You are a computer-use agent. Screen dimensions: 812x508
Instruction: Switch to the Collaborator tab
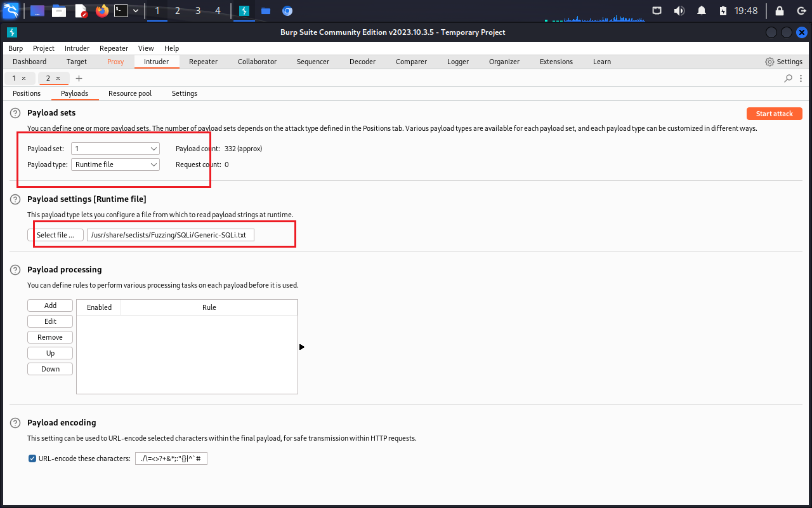pyautogui.click(x=257, y=62)
